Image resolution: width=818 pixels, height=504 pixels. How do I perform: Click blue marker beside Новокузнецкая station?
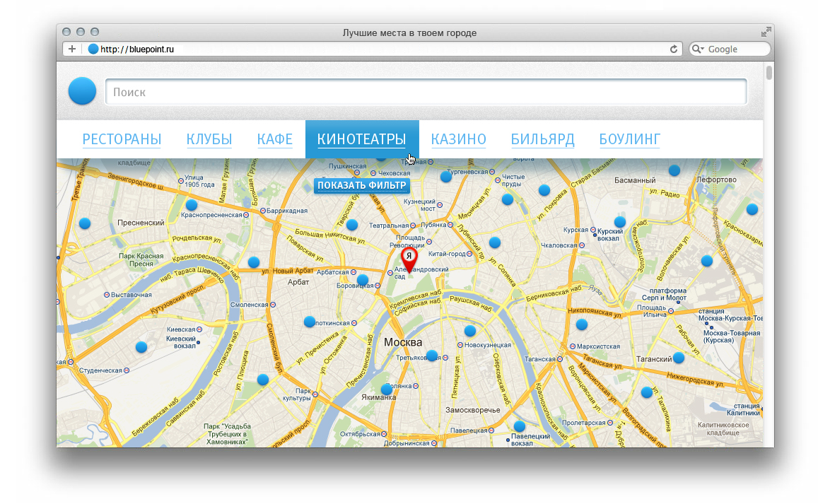pyautogui.click(x=470, y=331)
